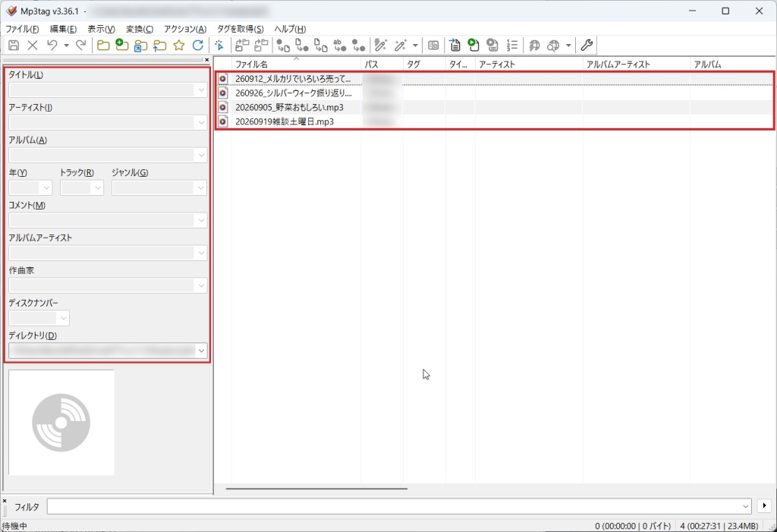Convert Tag to Filename
The image size is (777, 532).
(x=283, y=46)
